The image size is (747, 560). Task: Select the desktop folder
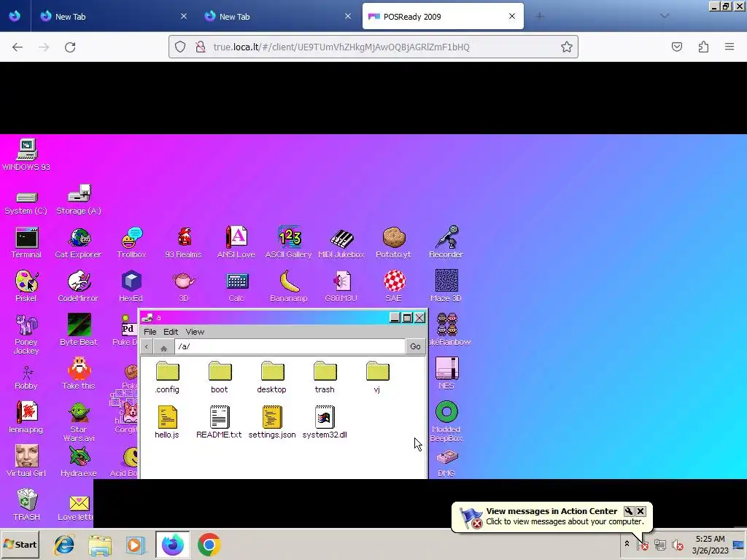[272, 377]
